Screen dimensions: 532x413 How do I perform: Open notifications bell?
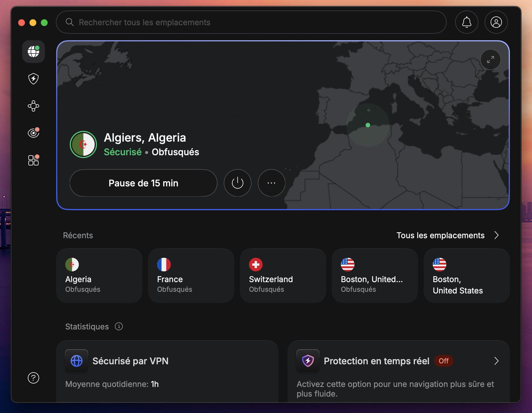tap(467, 22)
